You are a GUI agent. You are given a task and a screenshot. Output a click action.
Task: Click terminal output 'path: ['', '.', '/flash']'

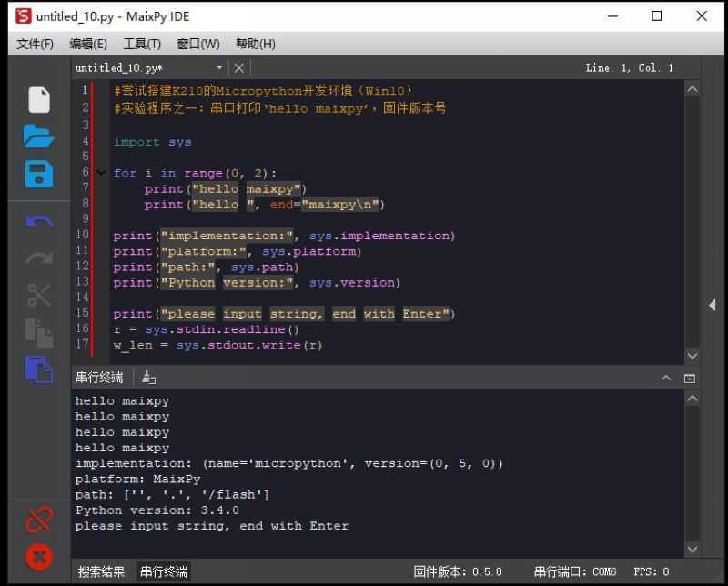tap(172, 494)
